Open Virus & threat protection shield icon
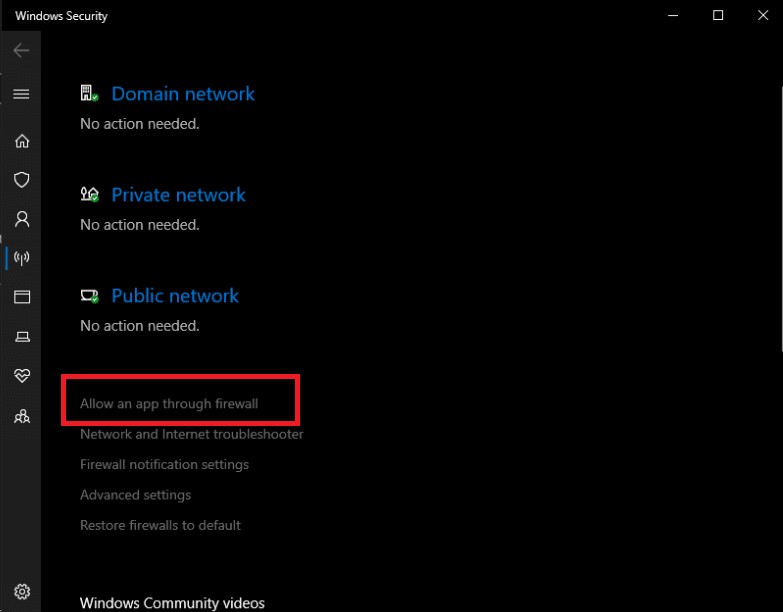Viewport: 783px width, 612px height. pos(21,180)
